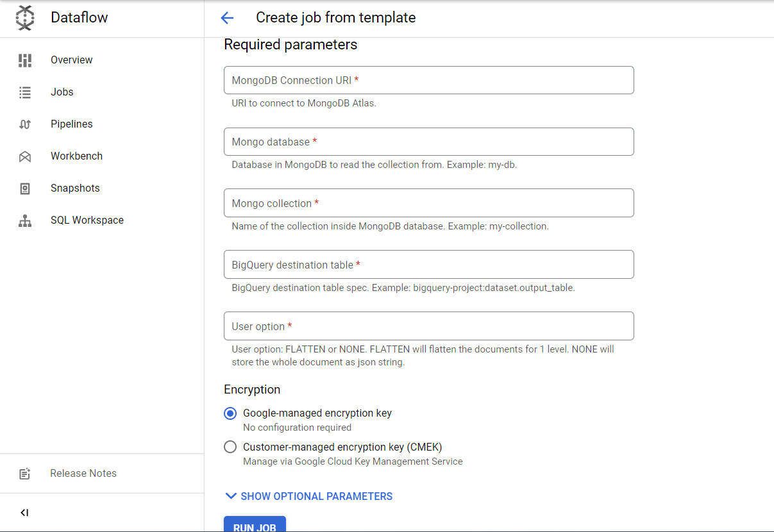Click the Pipelines arrows icon

[25, 124]
